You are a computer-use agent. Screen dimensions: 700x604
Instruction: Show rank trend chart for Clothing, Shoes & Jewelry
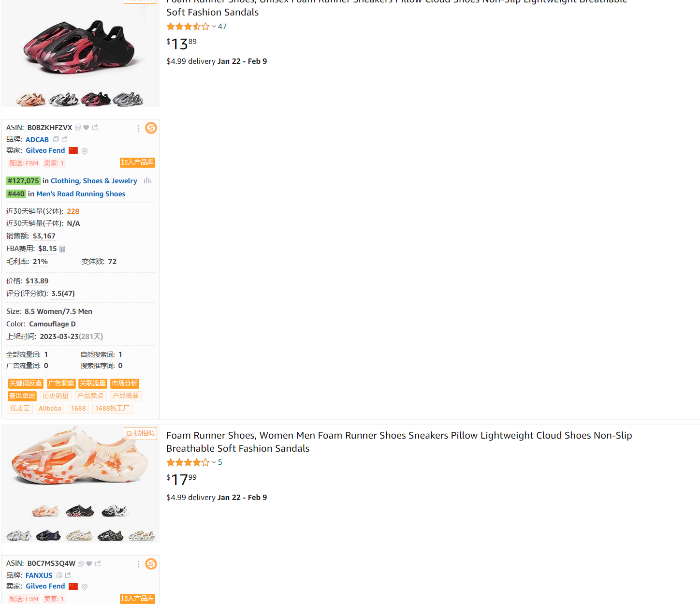click(147, 181)
